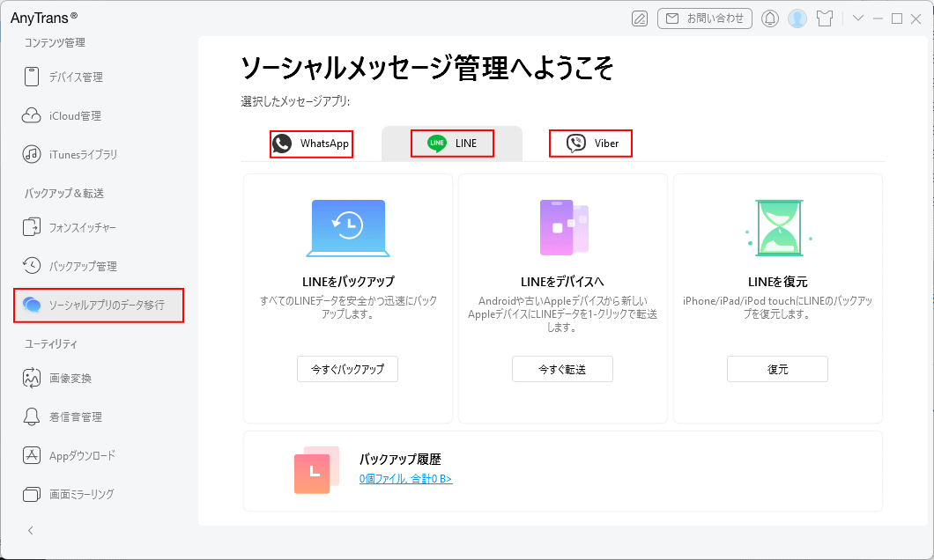Image resolution: width=934 pixels, height=560 pixels.
Task: Select ソーシャルアプリのデータ移行 in the sidebar
Action: click(99, 306)
